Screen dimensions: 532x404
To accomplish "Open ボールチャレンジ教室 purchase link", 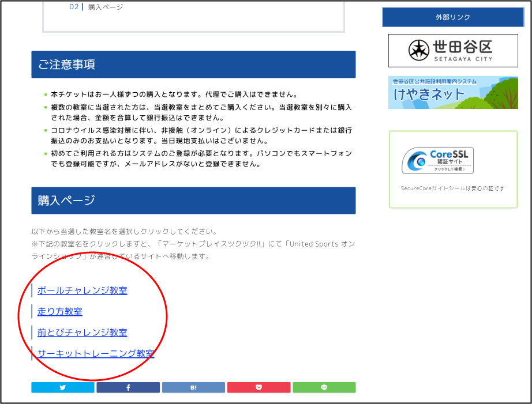I will [x=83, y=290].
